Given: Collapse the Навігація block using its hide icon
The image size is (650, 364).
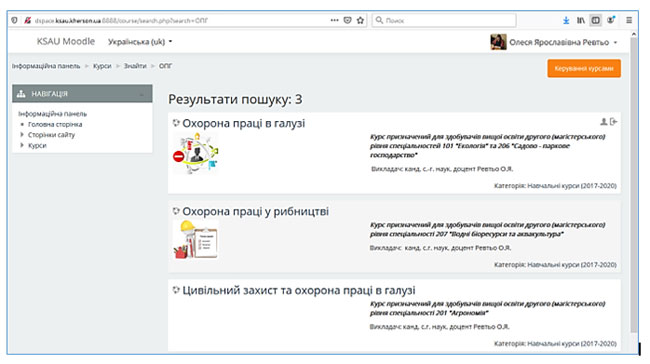Looking at the screenshot, I should (142, 94).
